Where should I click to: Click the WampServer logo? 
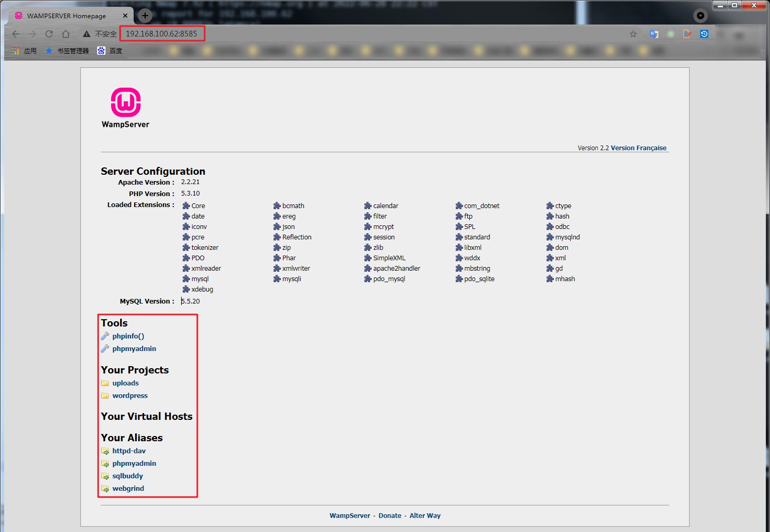[x=125, y=107]
